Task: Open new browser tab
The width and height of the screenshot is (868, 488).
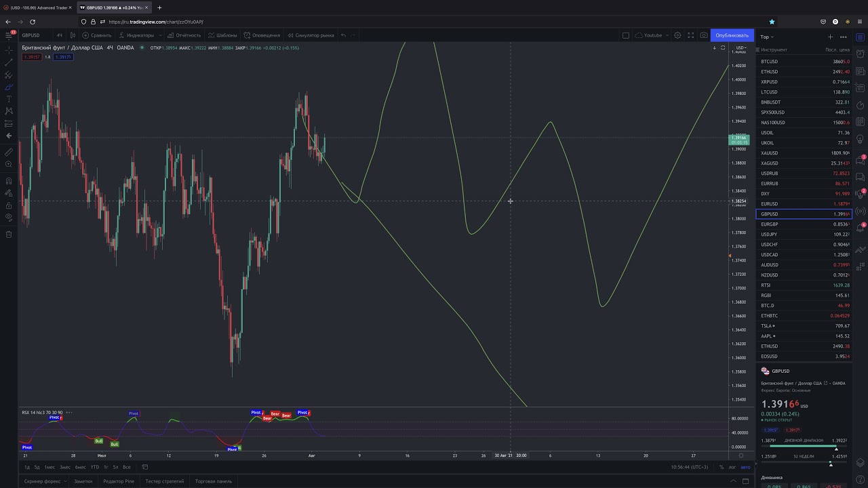Action: coord(159,7)
